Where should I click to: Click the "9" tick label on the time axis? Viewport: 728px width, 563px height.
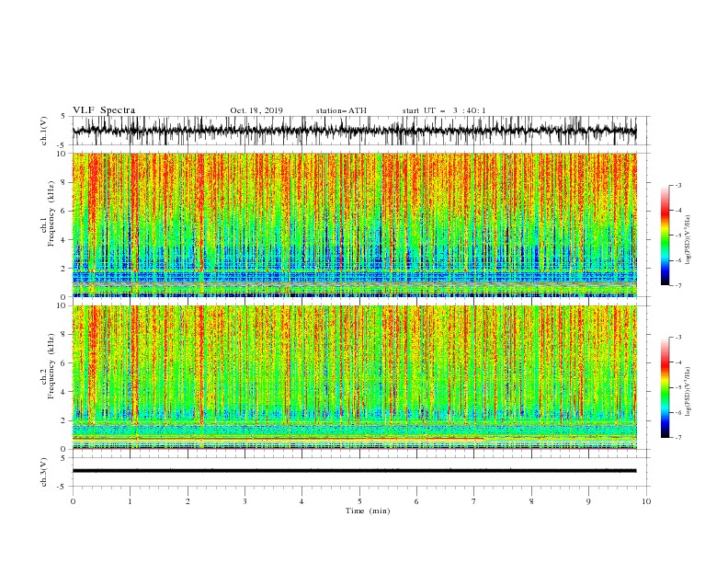pos(588,501)
